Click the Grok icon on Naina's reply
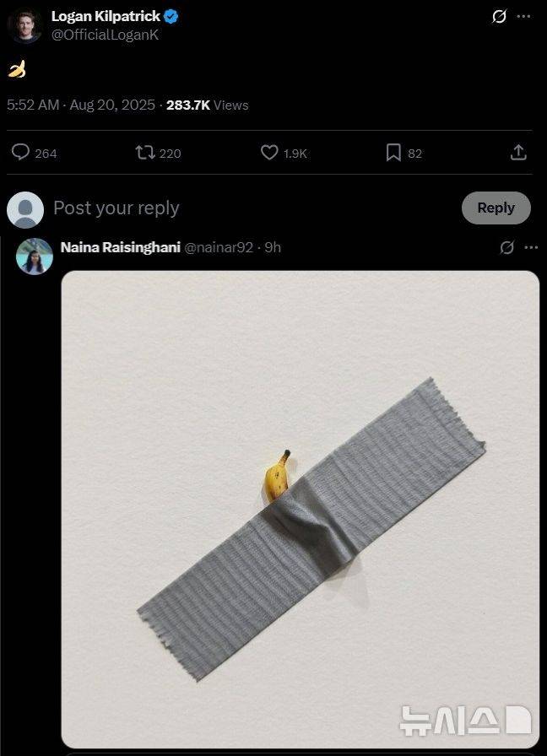The width and height of the screenshot is (547, 756). (x=506, y=247)
